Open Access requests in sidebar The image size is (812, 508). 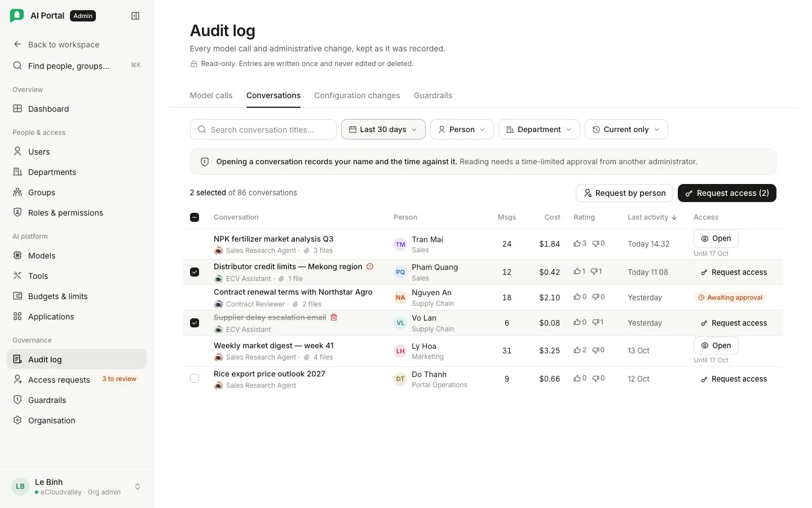(x=77, y=380)
